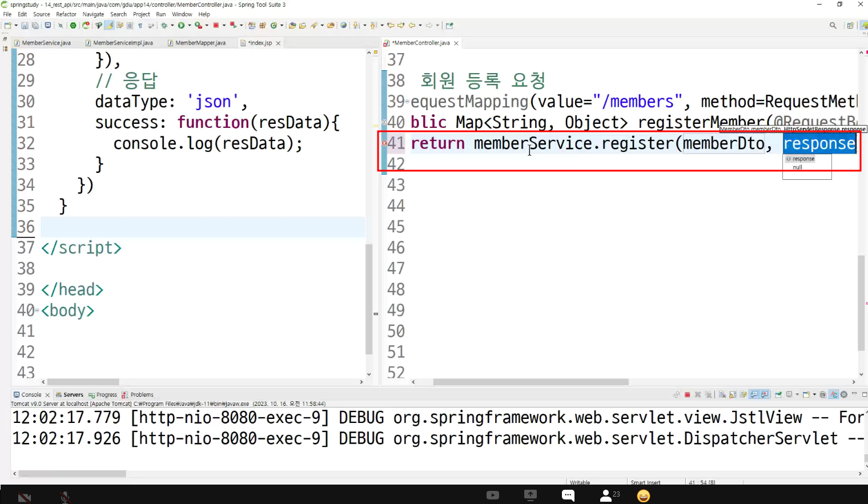Screen dimensions: 868x504
Task: Click the console settings gear icon
Action: coord(843,394)
